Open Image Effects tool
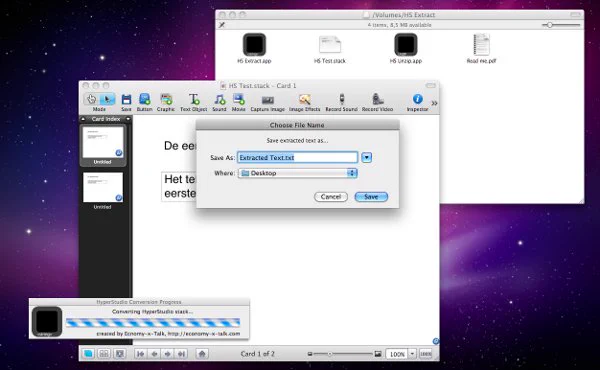Screen dimensions: 600x370 click(305, 100)
